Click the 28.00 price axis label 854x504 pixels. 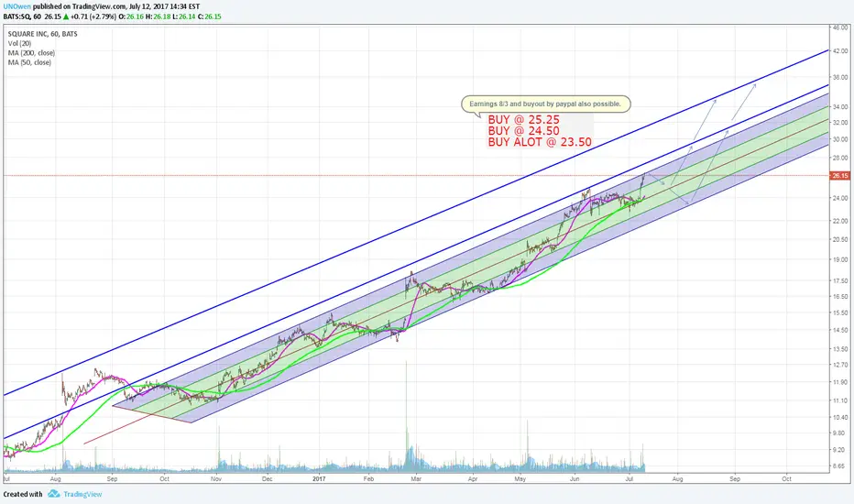point(840,158)
